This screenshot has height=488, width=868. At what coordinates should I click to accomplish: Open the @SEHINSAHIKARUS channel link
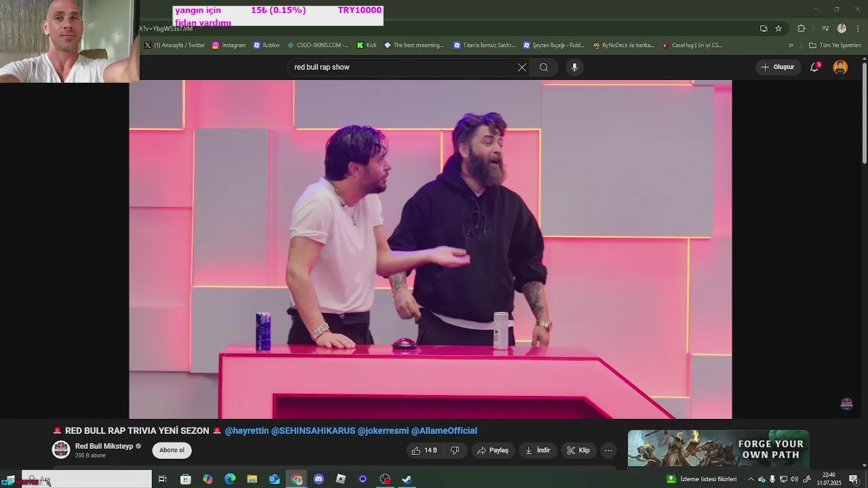point(313,430)
